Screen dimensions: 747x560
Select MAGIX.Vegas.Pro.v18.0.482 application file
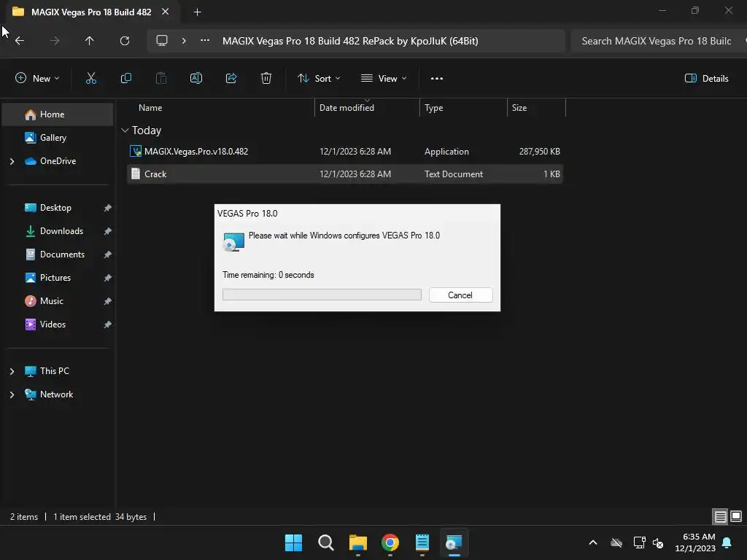[344, 152]
